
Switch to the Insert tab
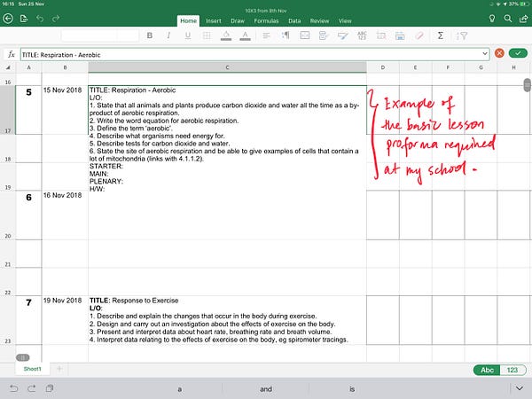(x=214, y=20)
